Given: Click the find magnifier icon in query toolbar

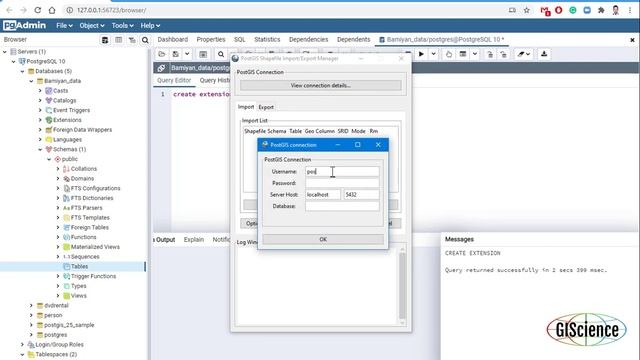Looking at the screenshot, I should coord(221,54).
